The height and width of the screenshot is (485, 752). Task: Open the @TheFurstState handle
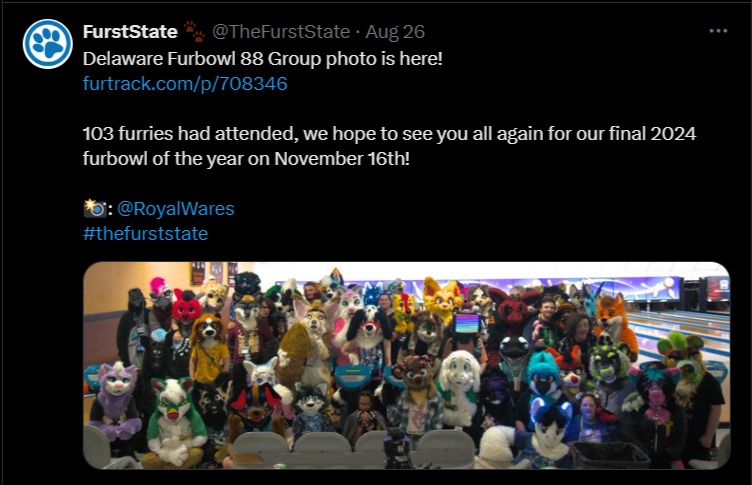click(x=281, y=32)
